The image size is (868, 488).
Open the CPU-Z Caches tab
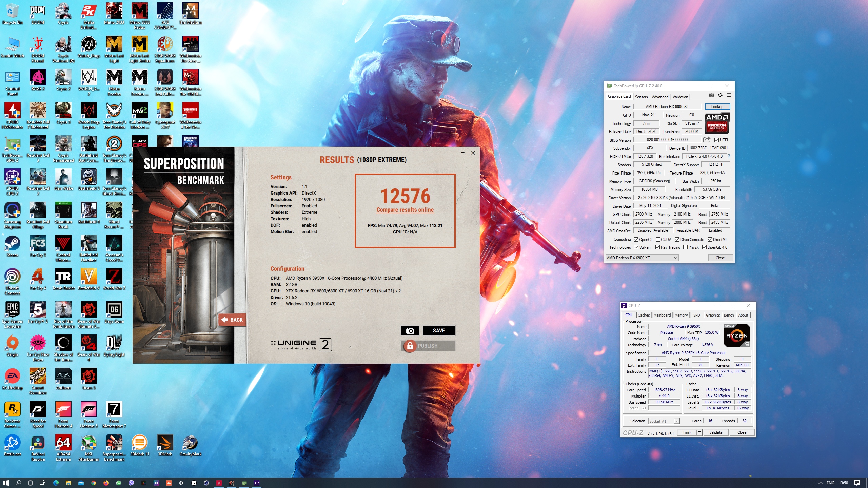pos(644,315)
